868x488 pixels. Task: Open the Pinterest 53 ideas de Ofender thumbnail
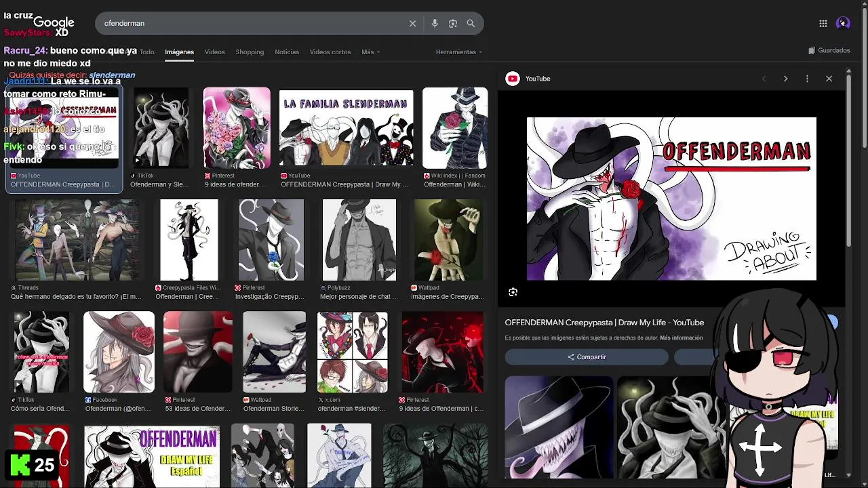[198, 352]
